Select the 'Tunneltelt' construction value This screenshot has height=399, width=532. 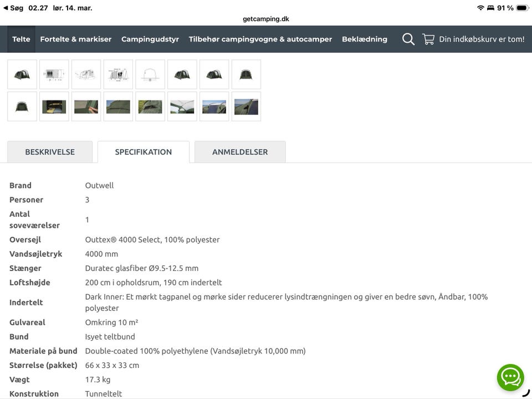click(x=104, y=393)
